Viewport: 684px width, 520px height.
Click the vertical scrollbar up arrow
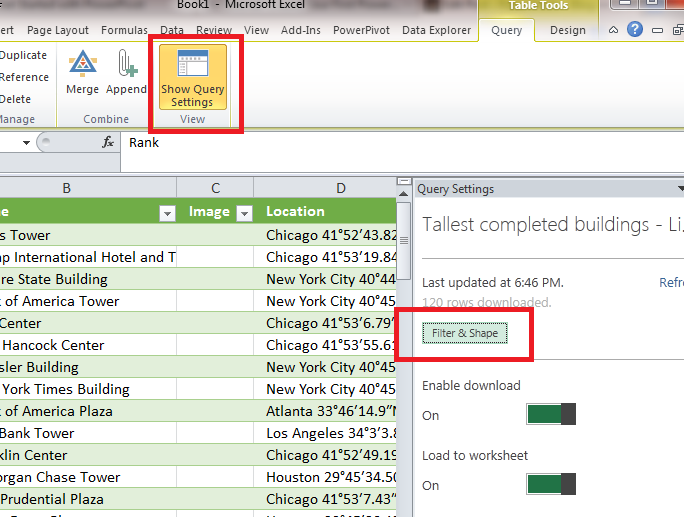[x=404, y=194]
